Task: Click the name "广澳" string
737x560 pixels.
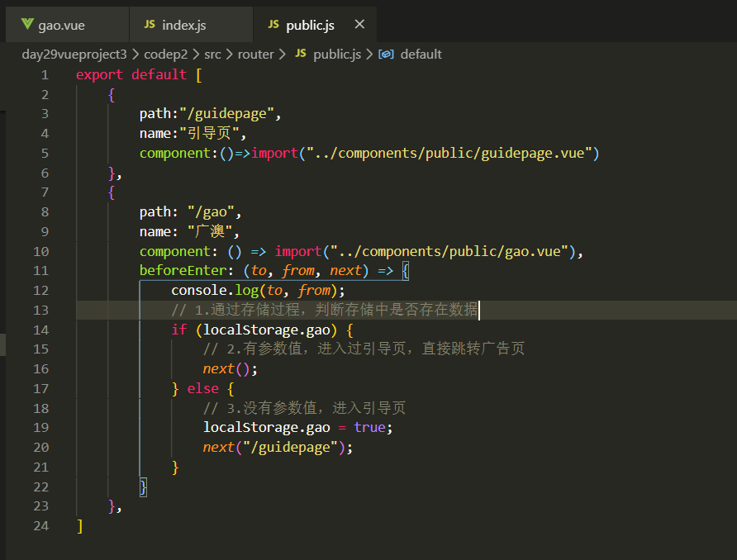Action: 210,231
